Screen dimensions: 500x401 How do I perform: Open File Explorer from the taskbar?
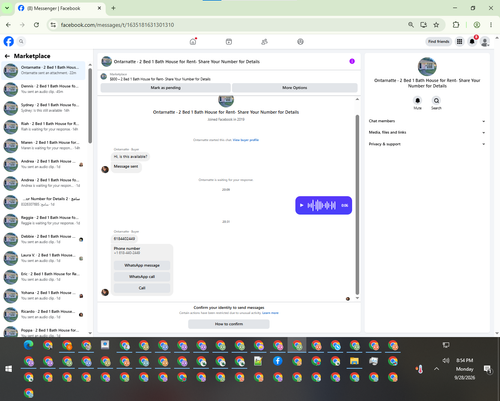[x=354, y=361]
